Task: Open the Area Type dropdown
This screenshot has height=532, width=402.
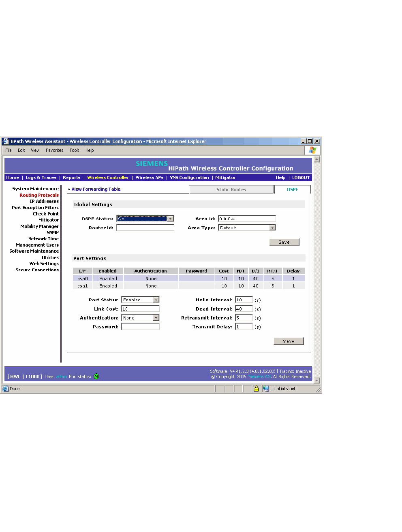Action: 273,228
